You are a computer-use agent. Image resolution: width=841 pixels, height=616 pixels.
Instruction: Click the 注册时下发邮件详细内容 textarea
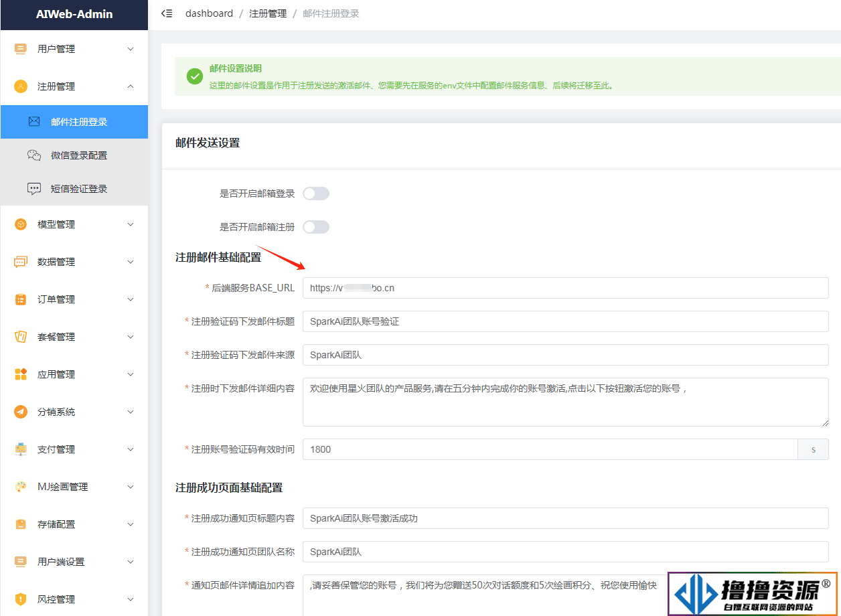566,402
